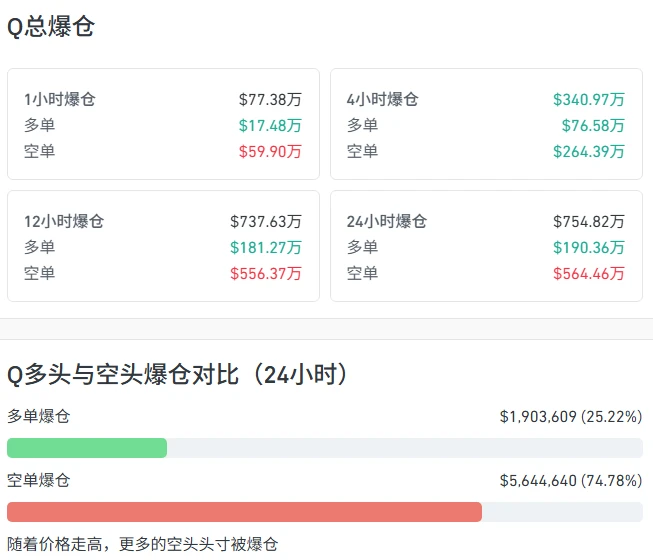Select the 4小时爆仓 label

(x=383, y=100)
